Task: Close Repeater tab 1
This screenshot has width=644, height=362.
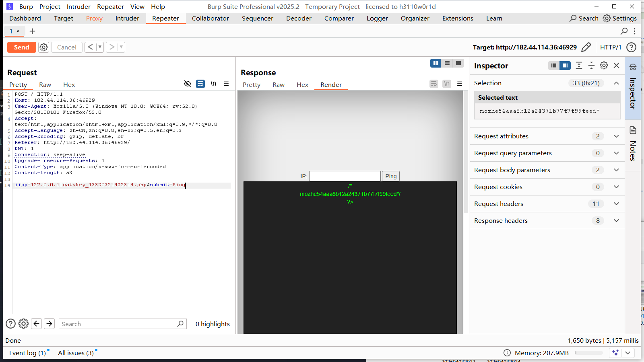Action: (x=18, y=31)
